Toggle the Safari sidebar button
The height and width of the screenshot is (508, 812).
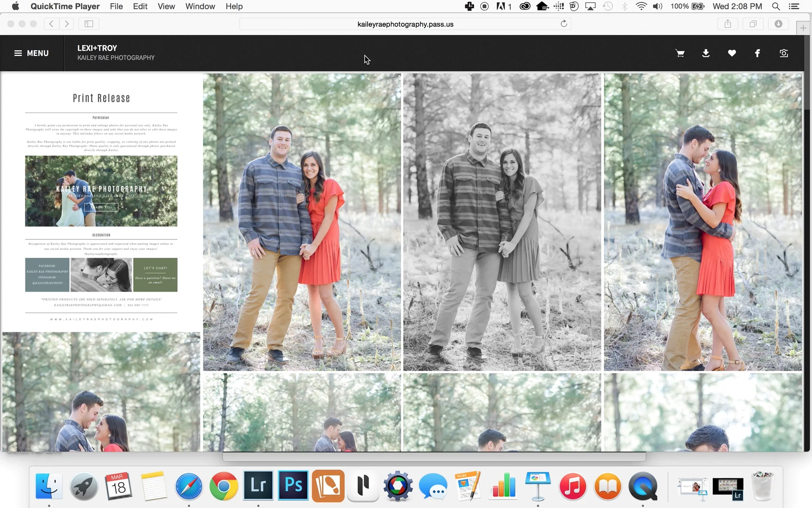click(x=89, y=24)
